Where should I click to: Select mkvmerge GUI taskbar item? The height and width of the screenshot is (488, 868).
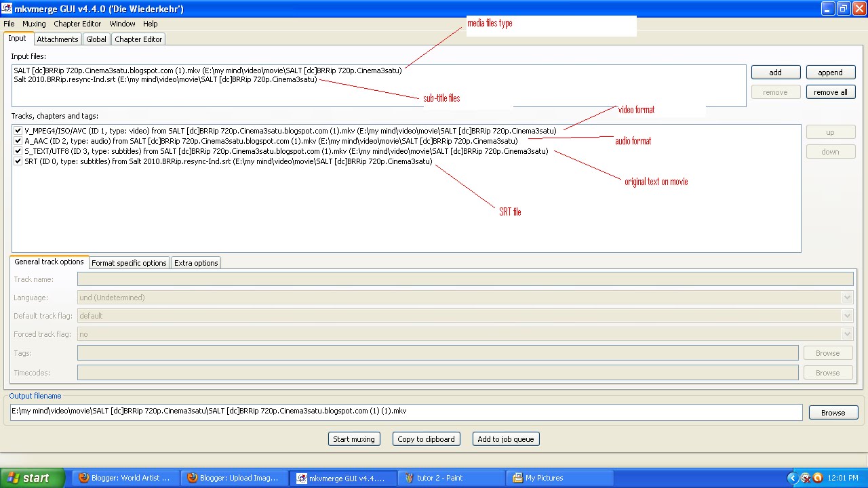pyautogui.click(x=342, y=478)
